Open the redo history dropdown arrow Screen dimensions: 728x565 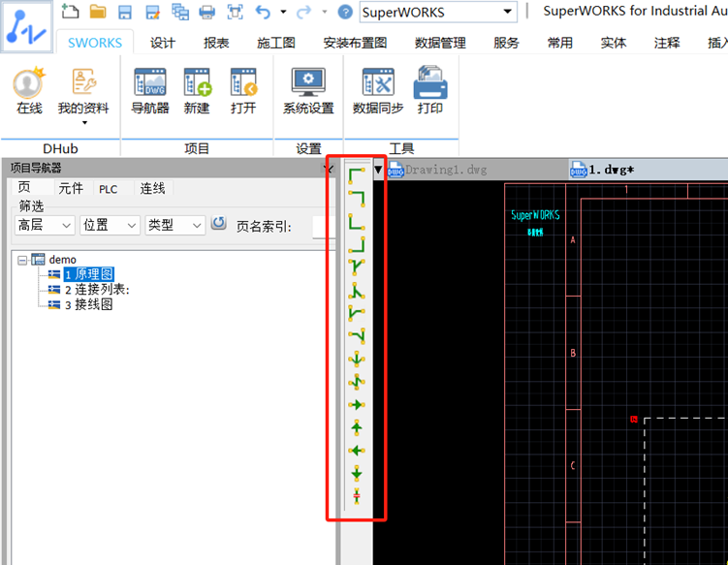point(325,12)
